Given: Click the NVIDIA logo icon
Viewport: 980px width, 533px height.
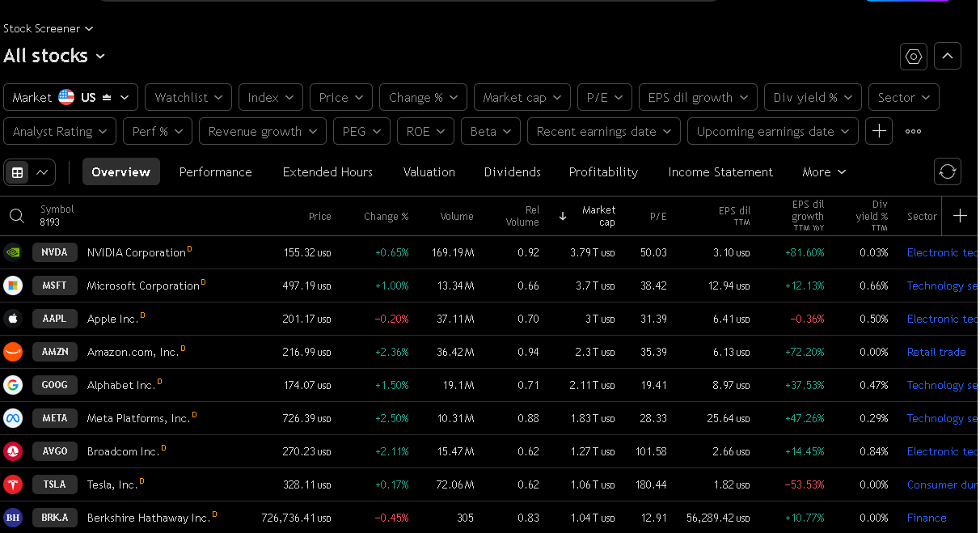Looking at the screenshot, I should 13,252.
